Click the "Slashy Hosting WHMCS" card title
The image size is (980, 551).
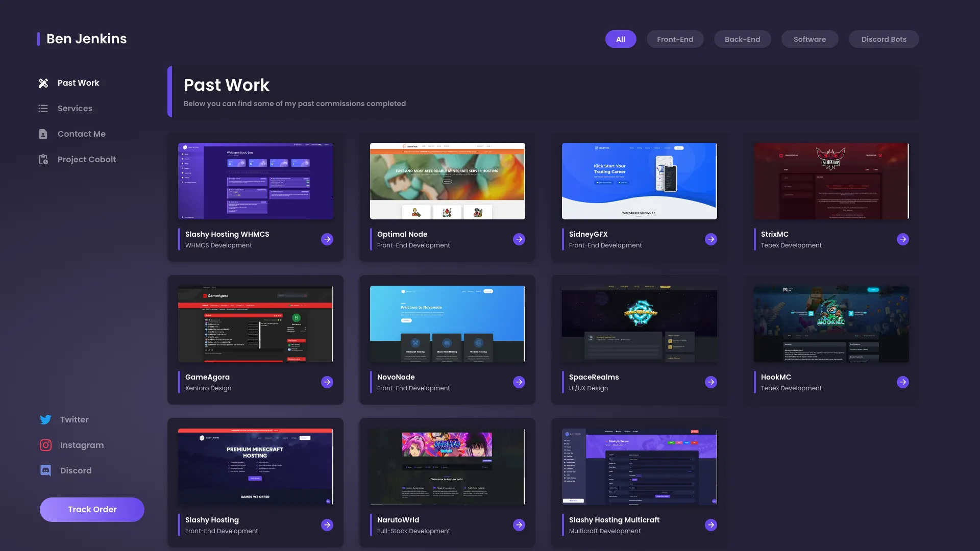[x=227, y=234]
